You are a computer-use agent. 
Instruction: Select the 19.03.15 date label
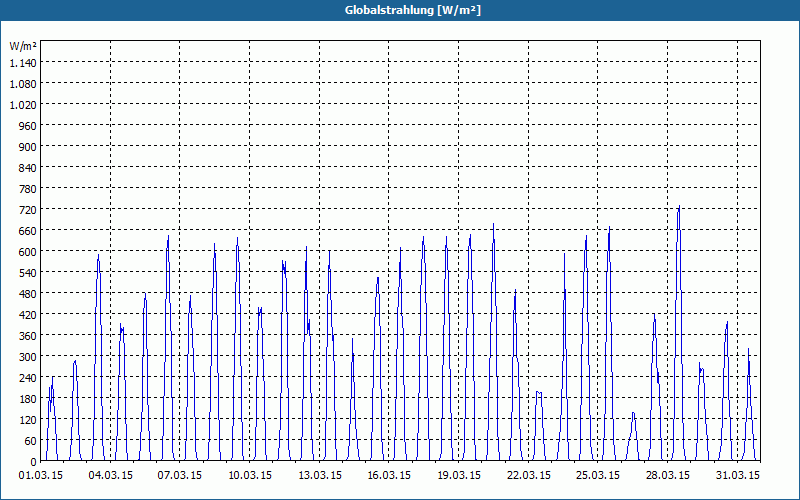click(459, 476)
